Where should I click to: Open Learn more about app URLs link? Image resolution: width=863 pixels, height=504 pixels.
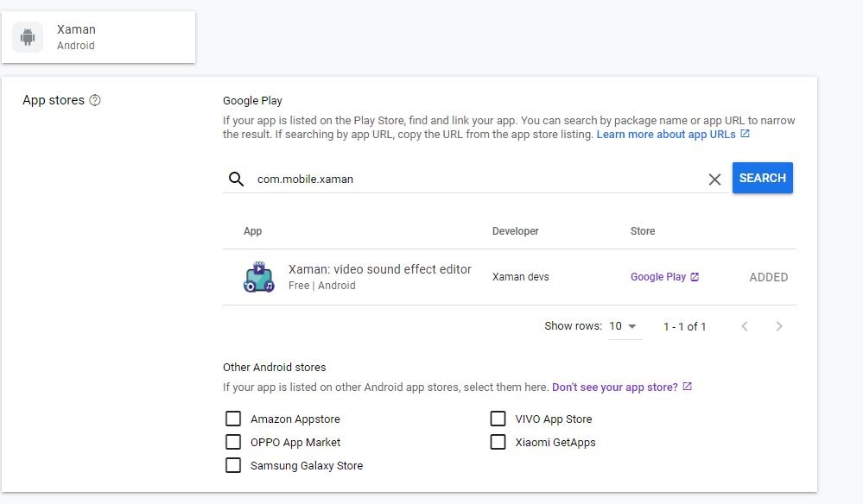click(666, 135)
